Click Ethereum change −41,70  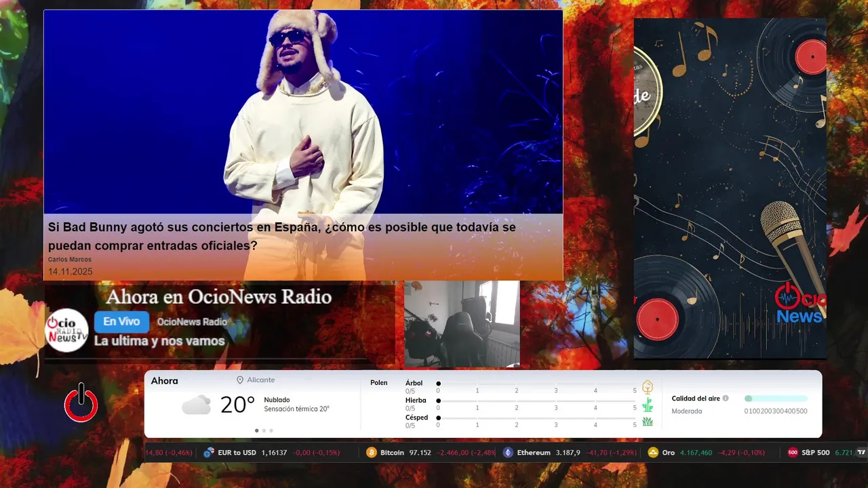598,453
